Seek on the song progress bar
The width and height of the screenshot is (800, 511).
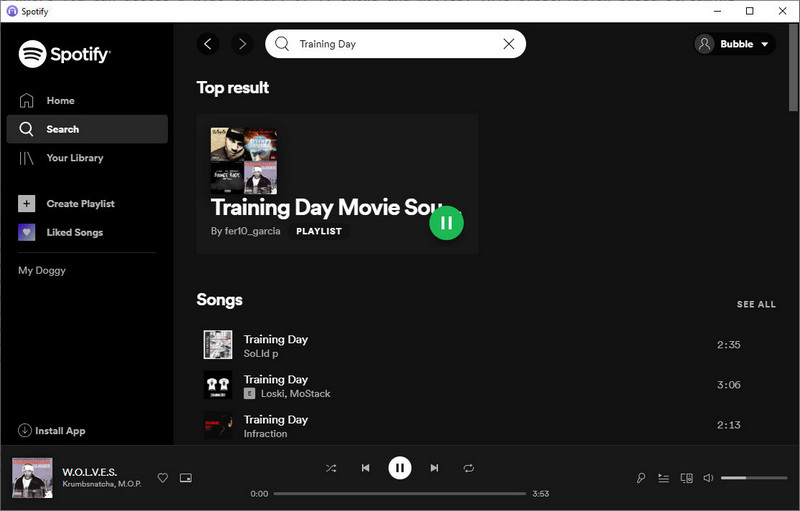(399, 494)
